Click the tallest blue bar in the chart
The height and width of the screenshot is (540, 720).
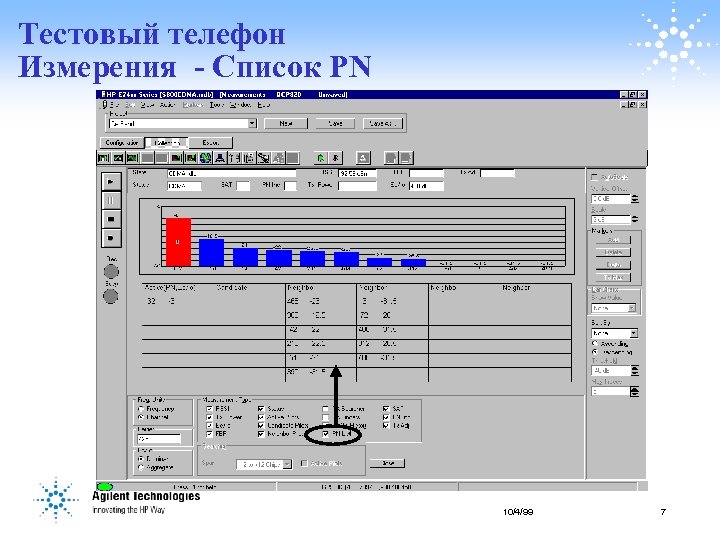(x=212, y=252)
